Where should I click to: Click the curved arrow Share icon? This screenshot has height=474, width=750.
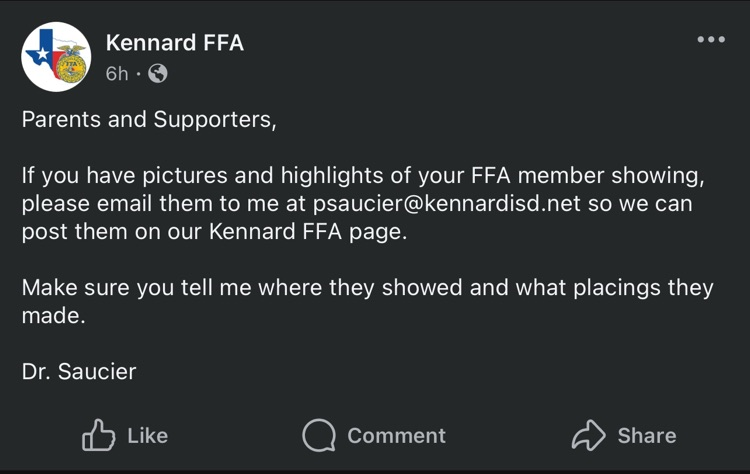click(x=588, y=435)
